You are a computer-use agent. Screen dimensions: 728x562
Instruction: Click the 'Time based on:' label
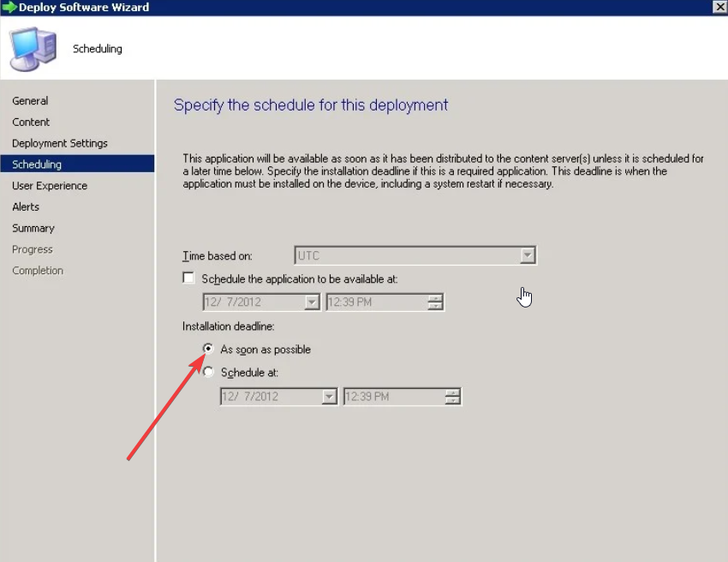pyautogui.click(x=218, y=256)
